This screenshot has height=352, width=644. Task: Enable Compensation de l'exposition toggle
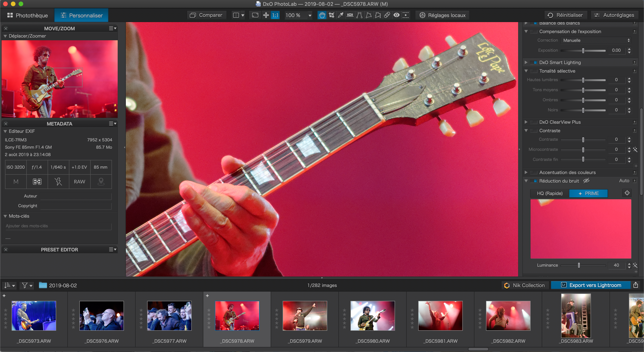tap(534, 32)
